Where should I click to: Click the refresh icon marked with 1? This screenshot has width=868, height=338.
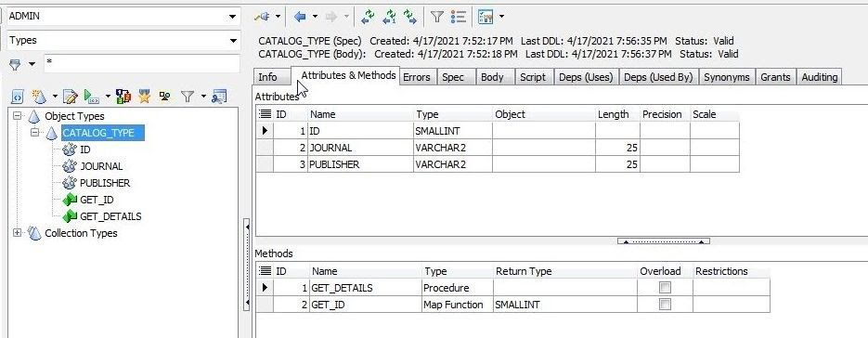[x=389, y=17]
